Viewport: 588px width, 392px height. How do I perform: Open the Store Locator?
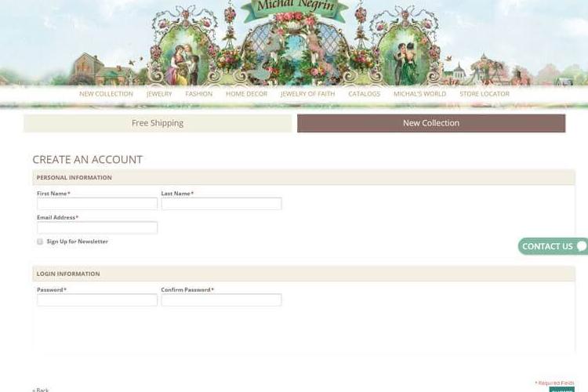coord(485,94)
